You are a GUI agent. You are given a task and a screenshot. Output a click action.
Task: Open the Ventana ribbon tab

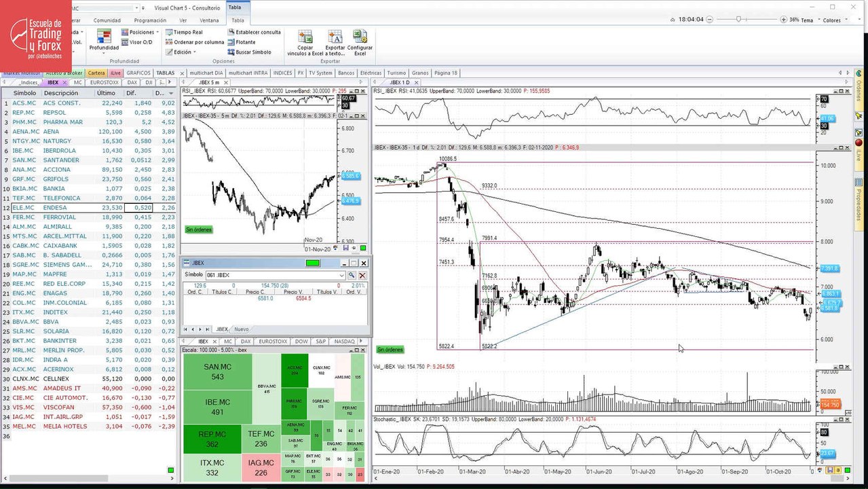pos(209,20)
